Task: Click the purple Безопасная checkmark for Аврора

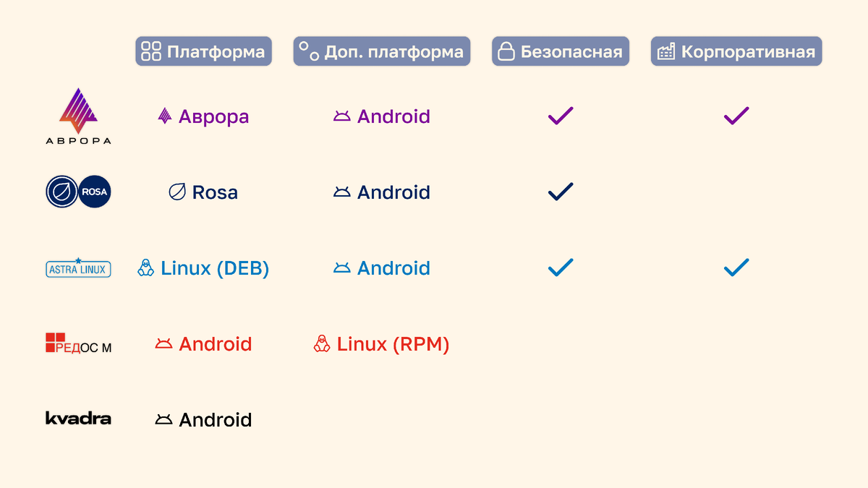Action: (x=560, y=116)
